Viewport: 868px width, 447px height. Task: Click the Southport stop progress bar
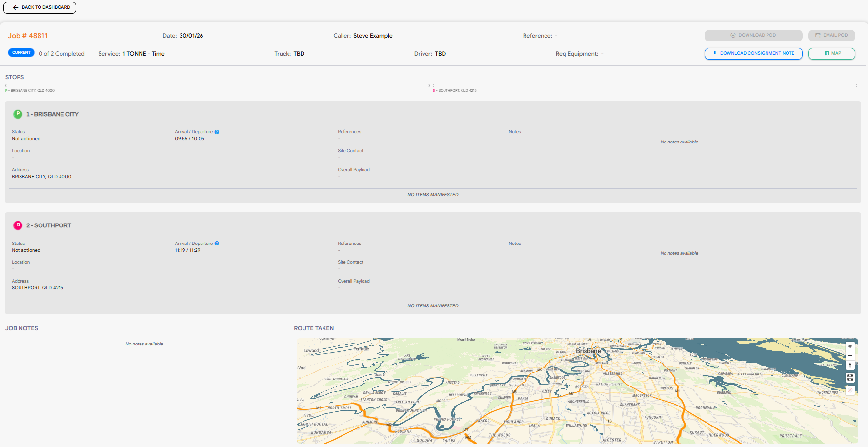tap(645, 85)
